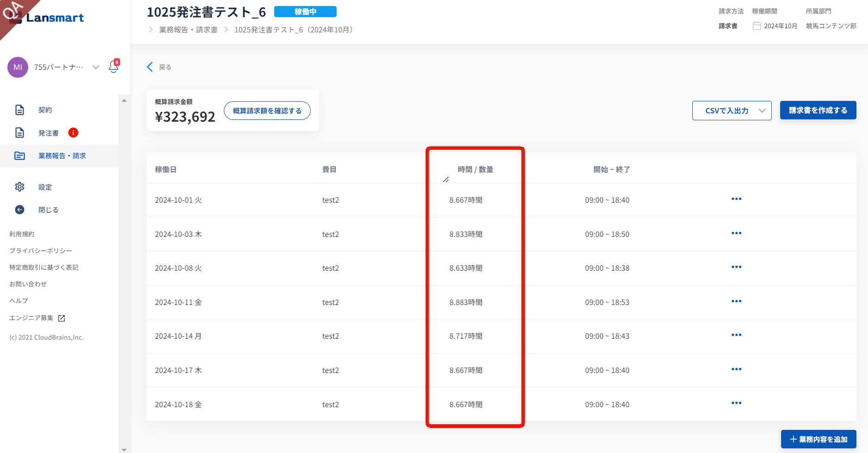Click the calendar icon beside 2024年10月
Image resolution: width=868 pixels, height=453 pixels.
(757, 26)
